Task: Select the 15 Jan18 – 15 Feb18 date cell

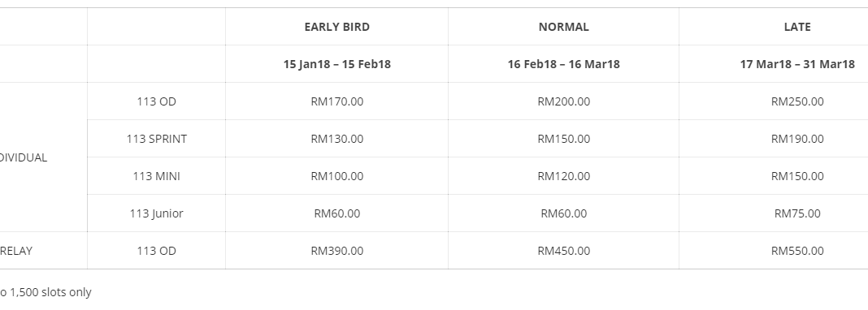Action: 336,64
